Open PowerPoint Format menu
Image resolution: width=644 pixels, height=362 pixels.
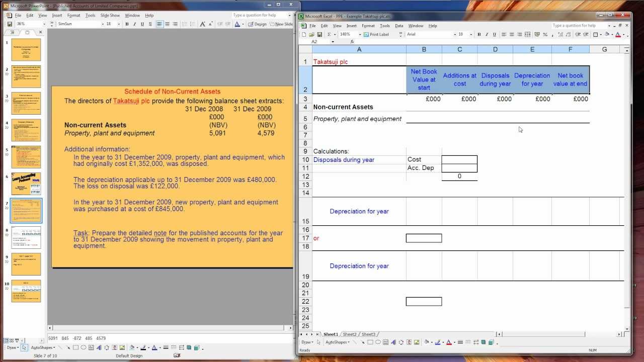(74, 16)
